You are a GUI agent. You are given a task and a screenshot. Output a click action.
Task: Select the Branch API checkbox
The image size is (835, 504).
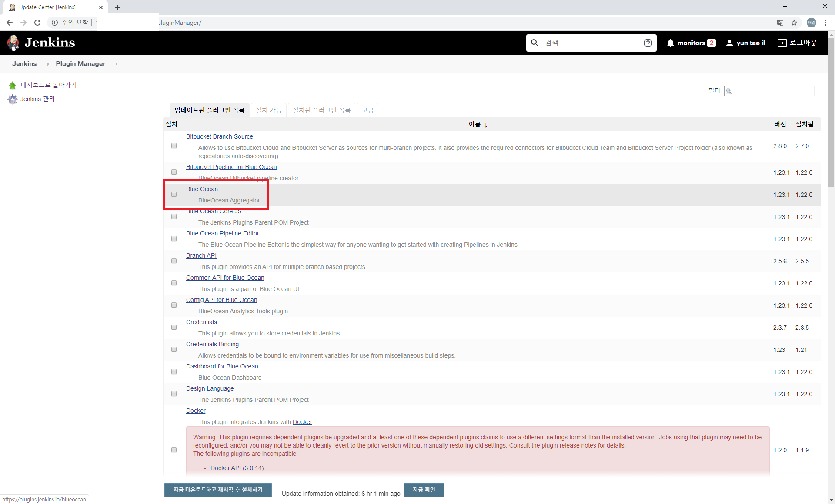(174, 261)
